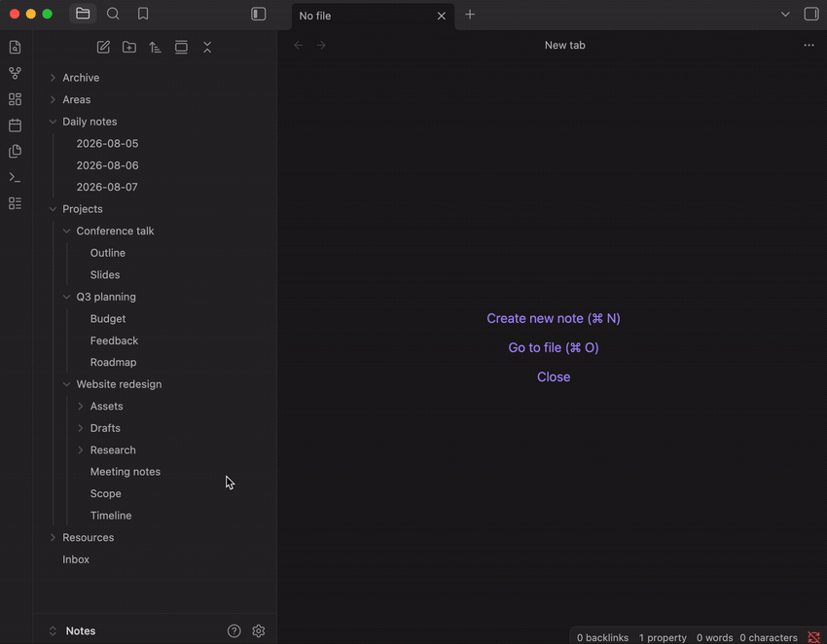
Task: Open the canvas ribbon icon
Action: point(16,99)
